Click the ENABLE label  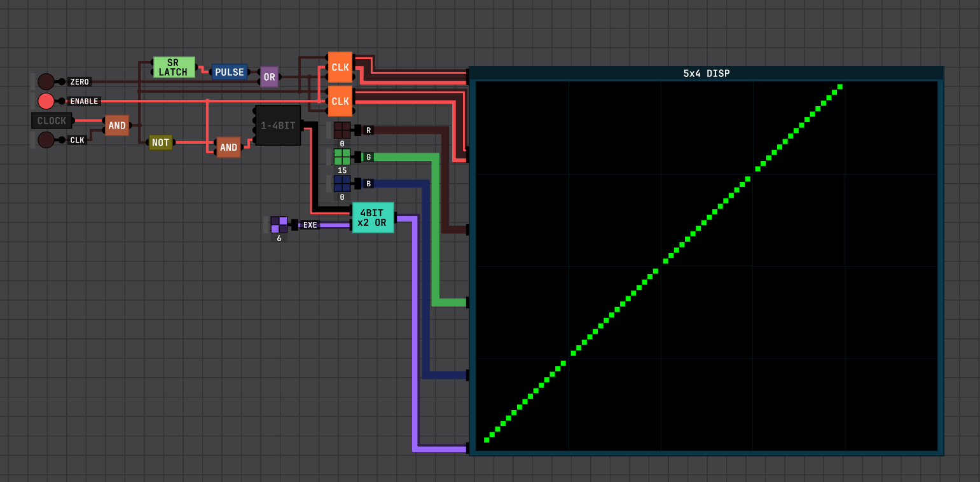coord(84,101)
